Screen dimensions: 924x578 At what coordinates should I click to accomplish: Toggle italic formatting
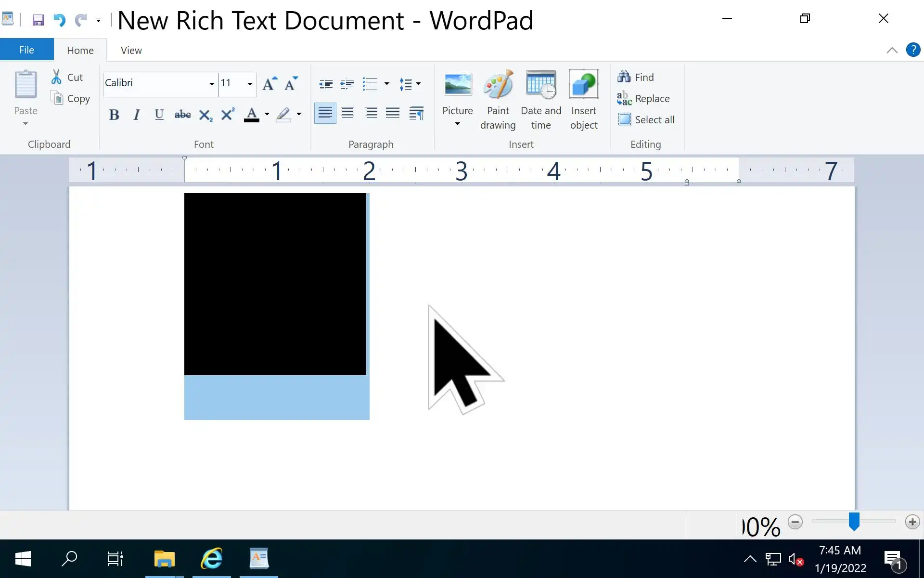(137, 115)
